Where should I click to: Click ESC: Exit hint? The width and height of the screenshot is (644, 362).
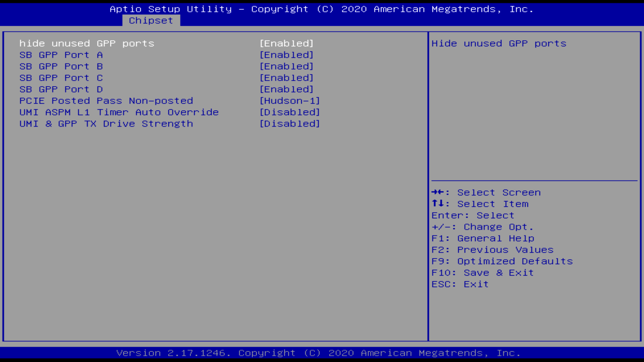point(460,284)
